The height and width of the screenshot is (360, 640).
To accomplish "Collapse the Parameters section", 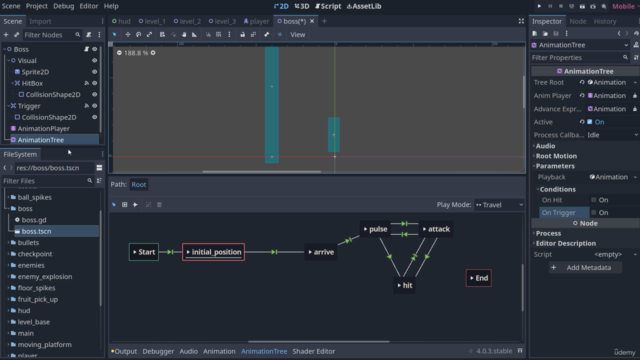I will 555,166.
